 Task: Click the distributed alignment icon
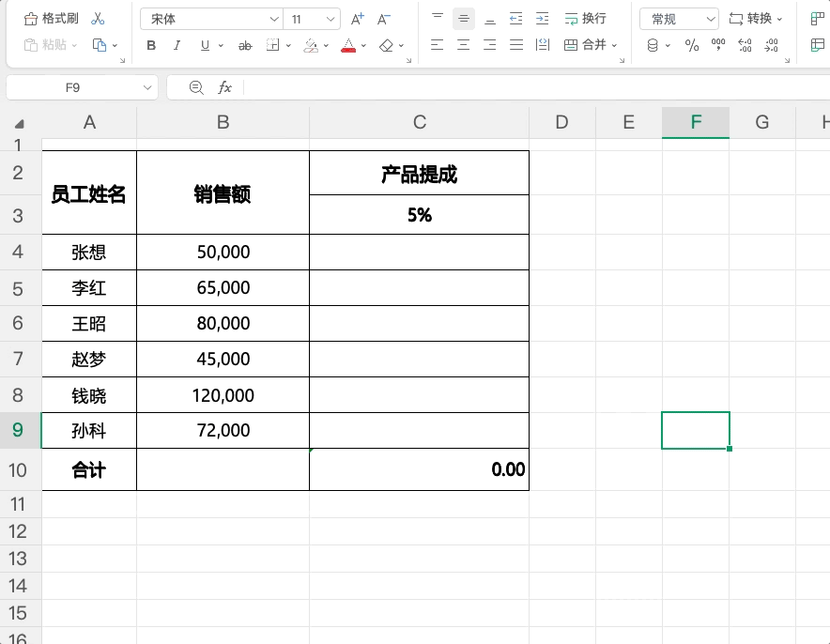[x=543, y=45]
